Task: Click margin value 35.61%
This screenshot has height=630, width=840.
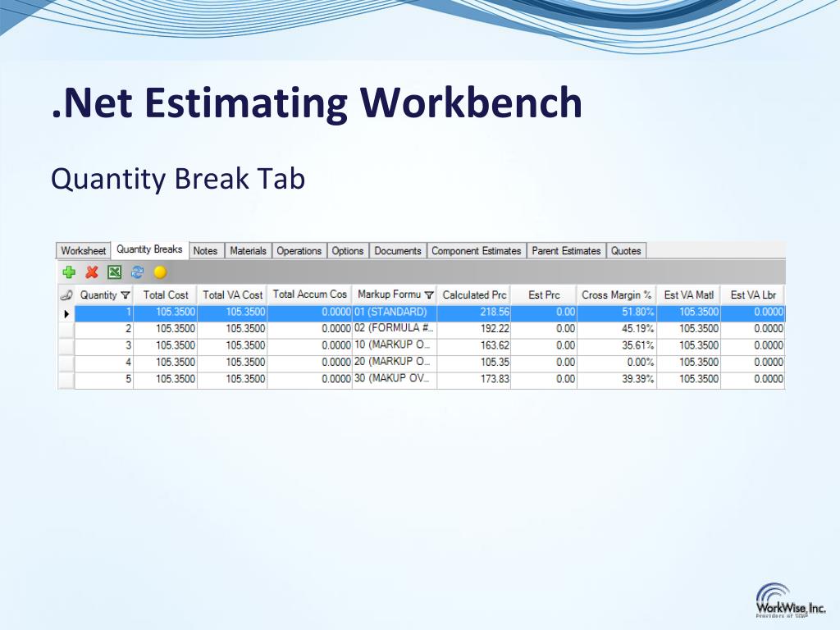Action: coord(617,345)
